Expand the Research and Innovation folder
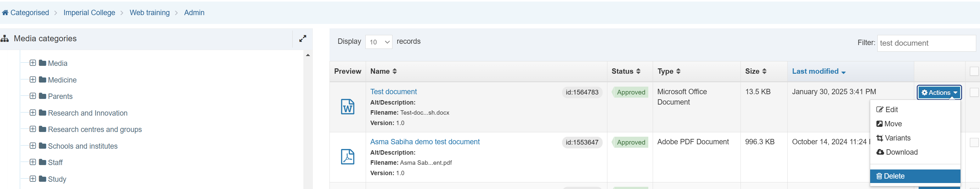Image resolution: width=980 pixels, height=189 pixels. tap(33, 113)
